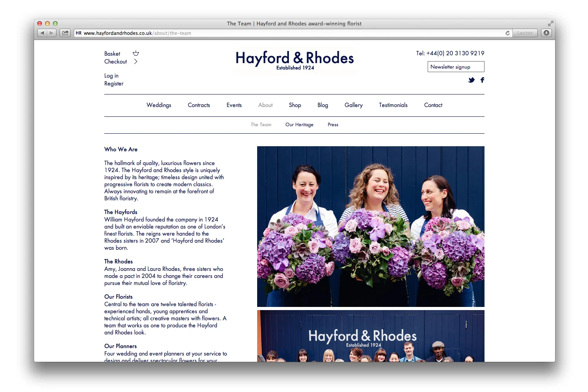The width and height of the screenshot is (588, 392).
Task: Click the Hayford & Rhodes logo
Action: 295,60
